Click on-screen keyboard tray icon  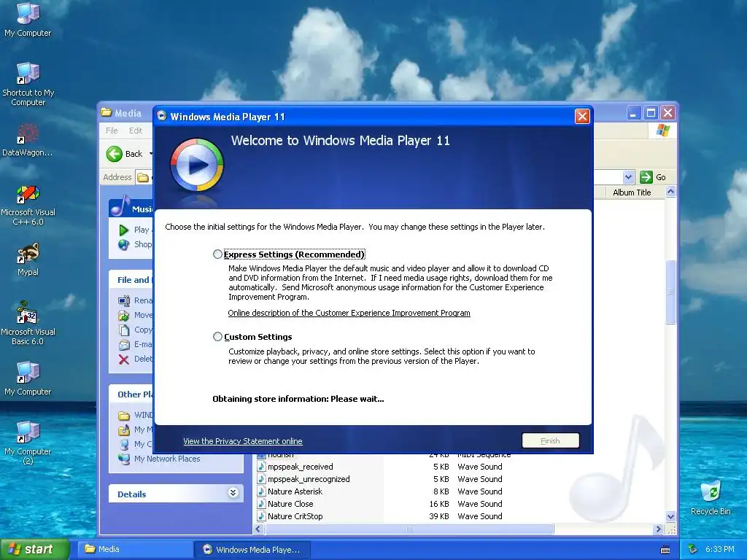(665, 550)
